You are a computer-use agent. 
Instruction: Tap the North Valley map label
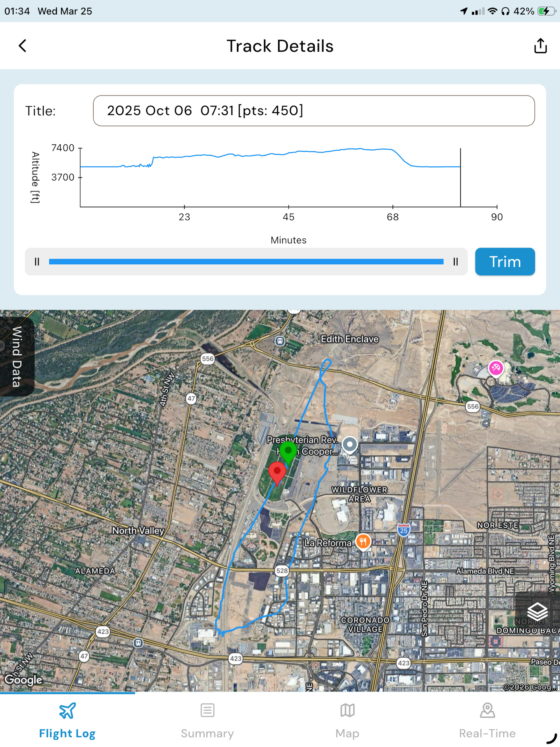click(138, 530)
